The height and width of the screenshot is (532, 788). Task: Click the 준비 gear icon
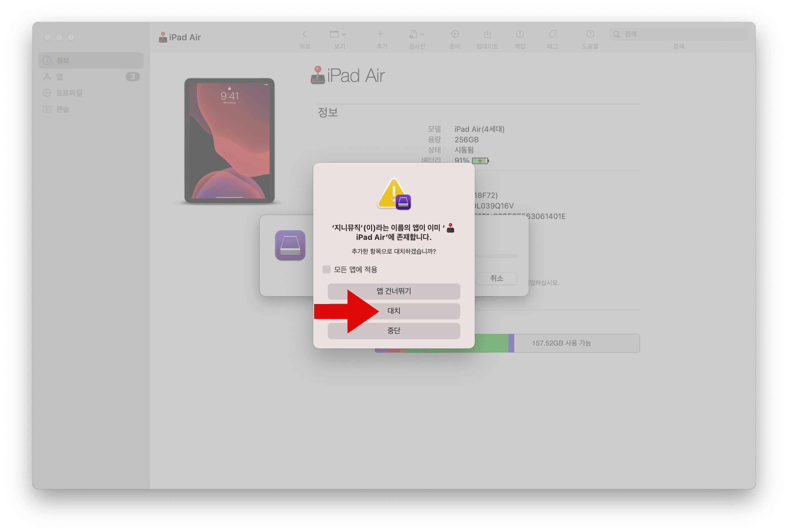coord(455,34)
